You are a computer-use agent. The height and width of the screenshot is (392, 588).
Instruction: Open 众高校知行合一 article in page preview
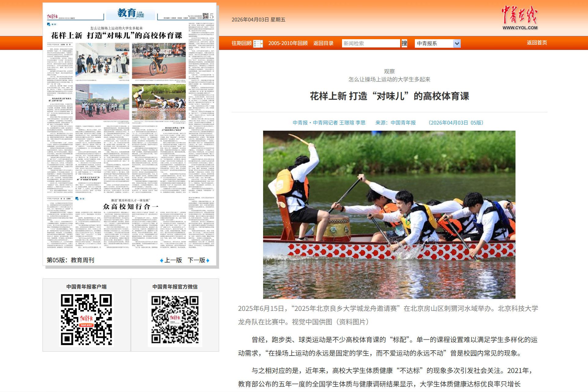click(x=131, y=207)
